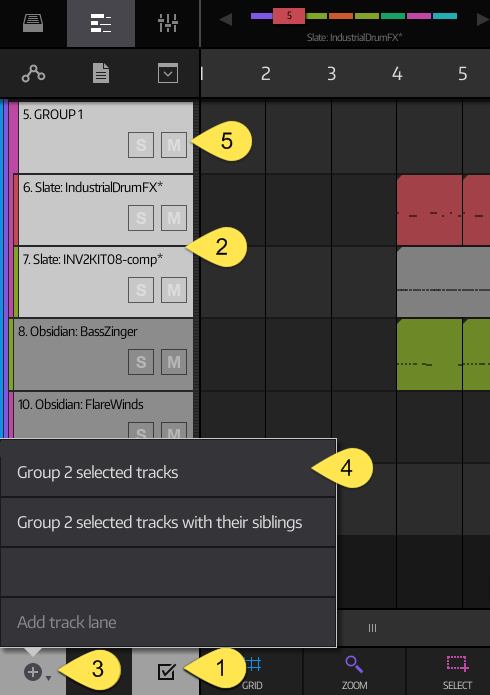Open the routing nodes icon
The width and height of the screenshot is (490, 695).
pos(33,73)
